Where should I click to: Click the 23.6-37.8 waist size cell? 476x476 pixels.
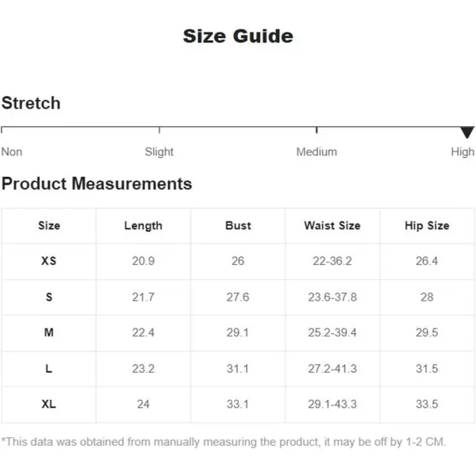pyautogui.click(x=332, y=297)
